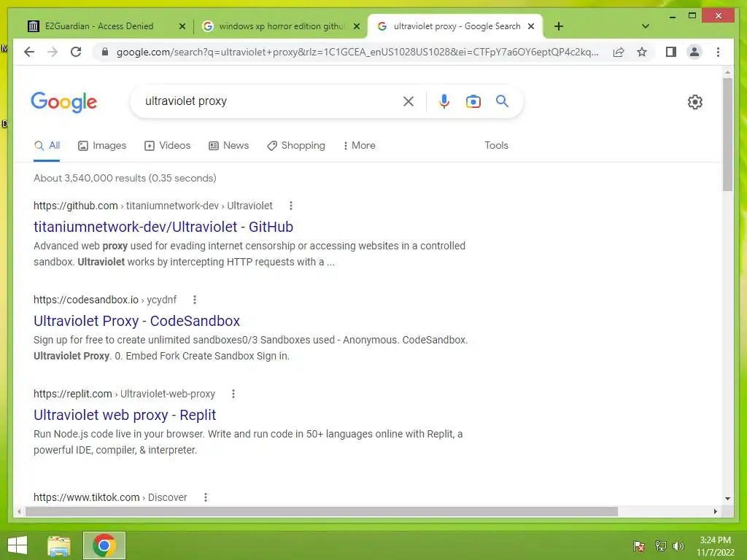Viewport: 747px width, 560px height.
Task: Switch to Shopping results
Action: click(296, 146)
